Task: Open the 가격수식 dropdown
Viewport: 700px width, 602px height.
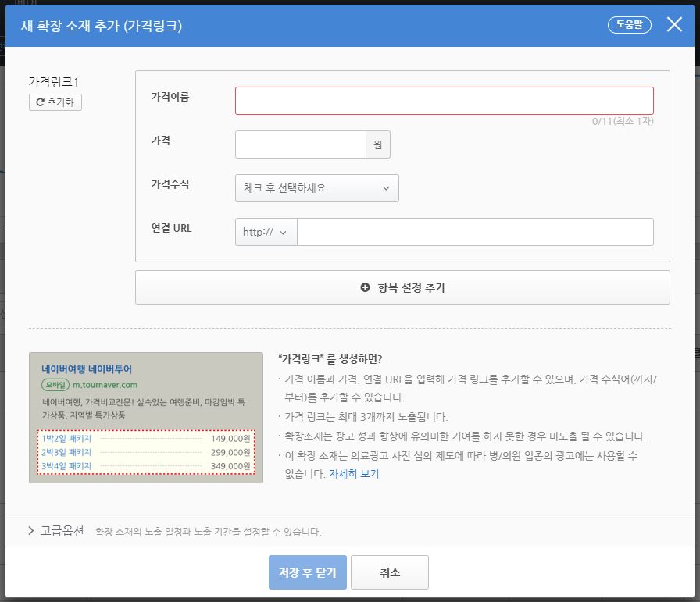Action: pyautogui.click(x=316, y=188)
